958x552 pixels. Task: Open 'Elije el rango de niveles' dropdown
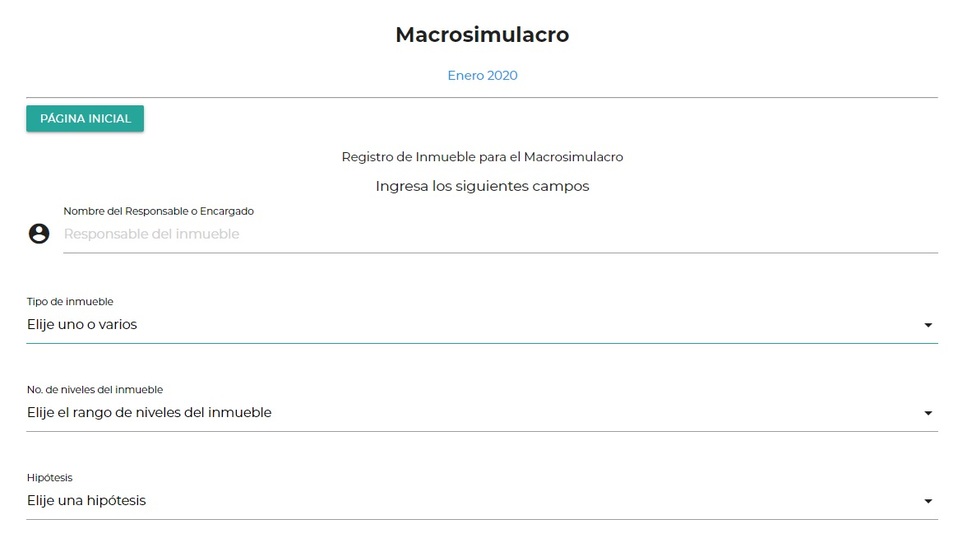400,412
